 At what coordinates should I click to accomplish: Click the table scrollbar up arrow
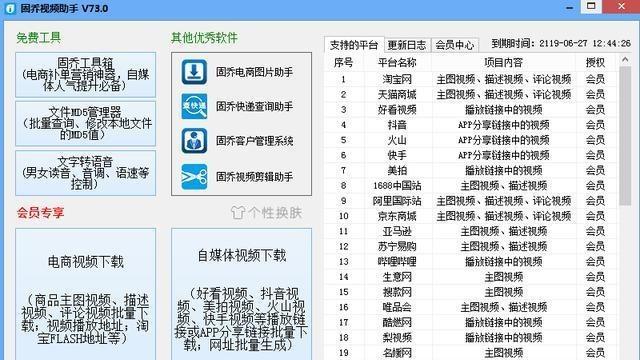[x=625, y=60]
